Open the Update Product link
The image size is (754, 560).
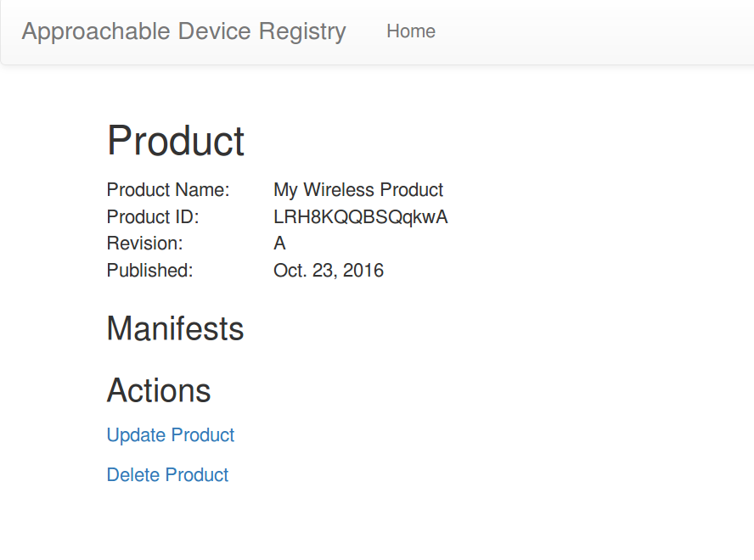tap(170, 435)
